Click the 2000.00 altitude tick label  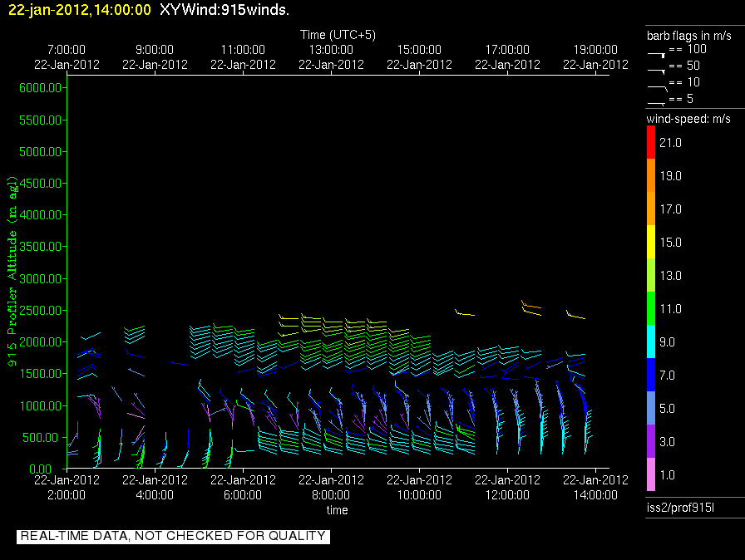pos(41,342)
